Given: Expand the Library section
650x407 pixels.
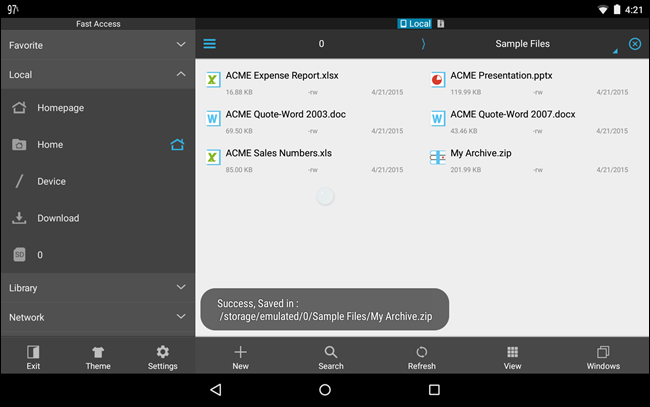Looking at the screenshot, I should coord(97,288).
